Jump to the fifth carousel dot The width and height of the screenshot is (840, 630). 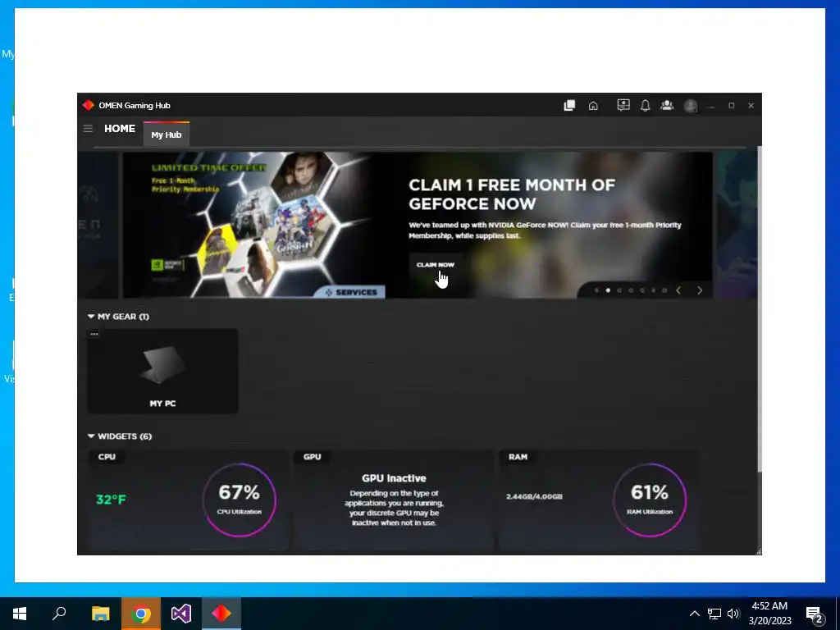pyautogui.click(x=641, y=290)
